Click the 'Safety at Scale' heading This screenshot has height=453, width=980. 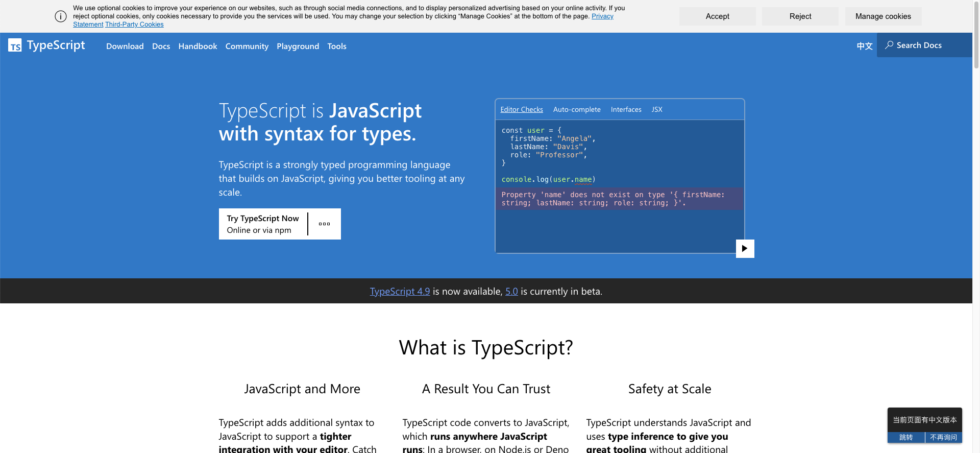[x=670, y=389]
